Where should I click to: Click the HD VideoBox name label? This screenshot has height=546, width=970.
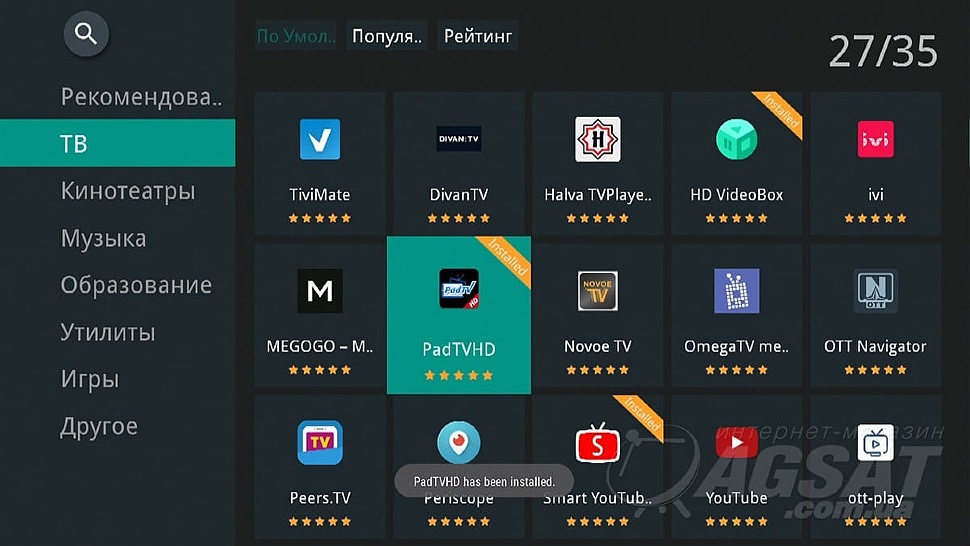tap(736, 195)
